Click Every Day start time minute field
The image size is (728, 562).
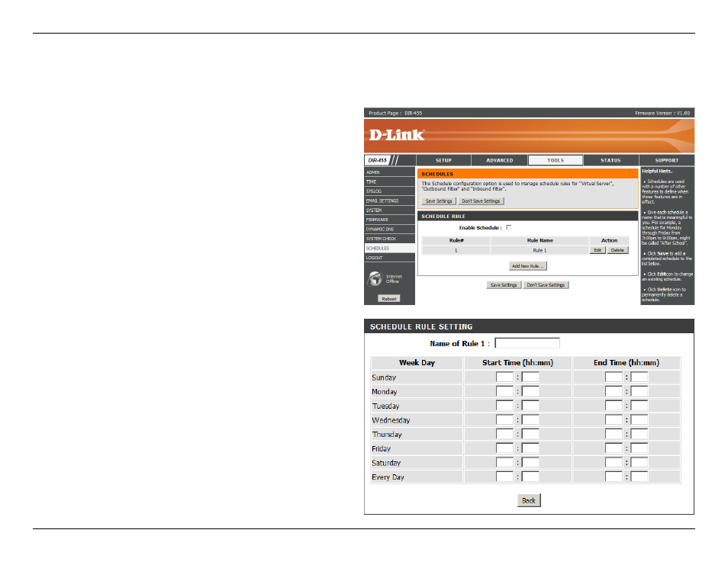click(530, 477)
